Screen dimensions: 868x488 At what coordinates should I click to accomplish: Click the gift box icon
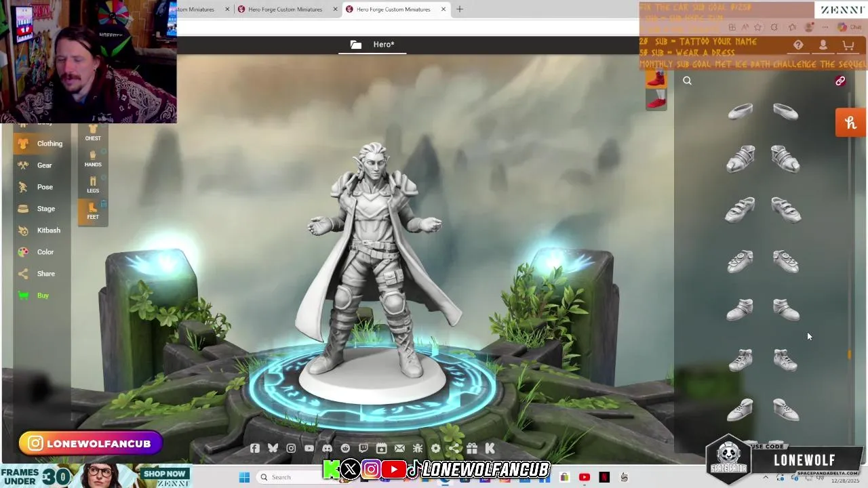[x=472, y=448]
